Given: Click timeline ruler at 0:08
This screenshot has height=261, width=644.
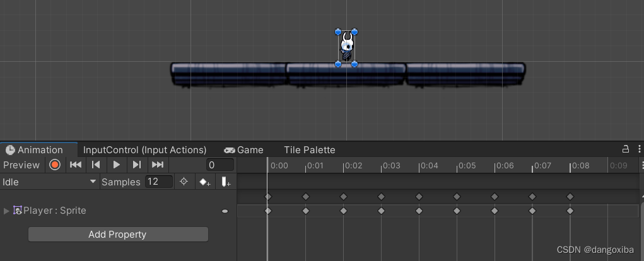Looking at the screenshot, I should pyautogui.click(x=580, y=166).
